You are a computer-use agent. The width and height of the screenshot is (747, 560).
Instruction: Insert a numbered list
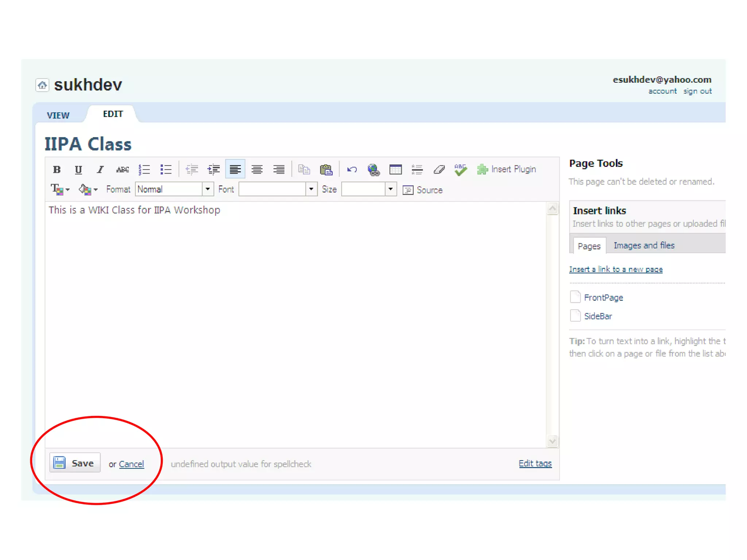tap(144, 170)
